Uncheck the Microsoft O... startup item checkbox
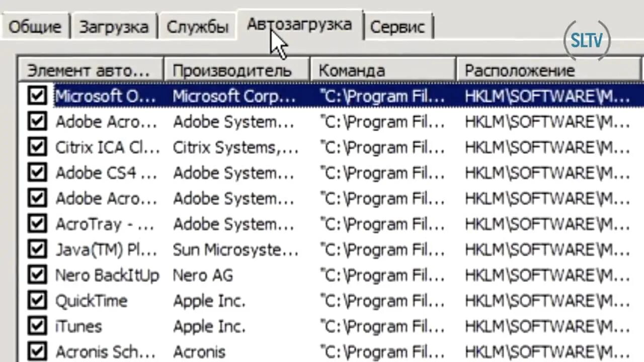 pyautogui.click(x=37, y=96)
